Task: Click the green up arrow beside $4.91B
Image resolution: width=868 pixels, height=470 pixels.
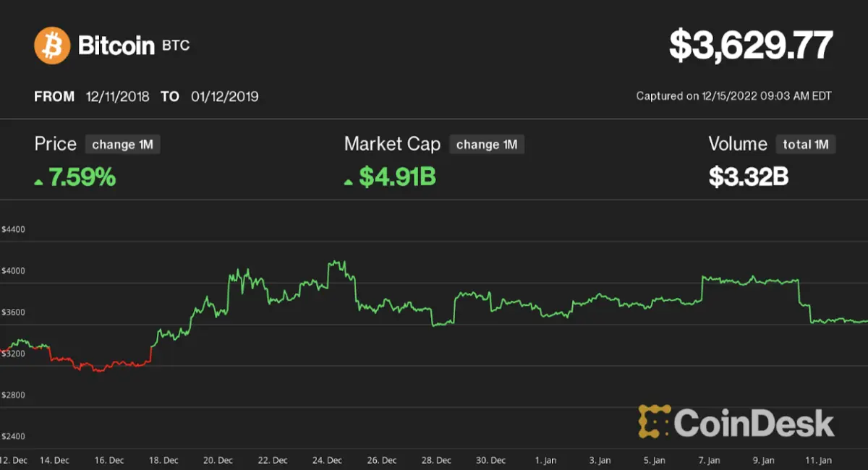Action: (x=349, y=181)
